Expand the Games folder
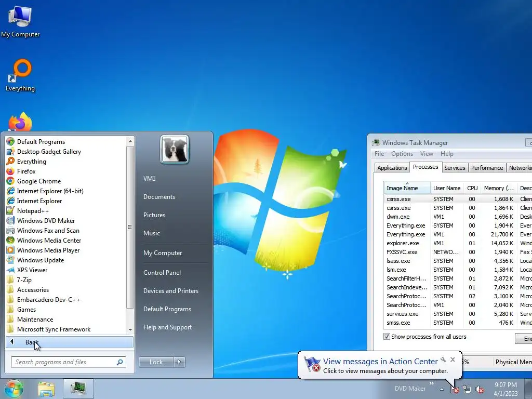Viewport: 532px width, 399px height. [26, 310]
